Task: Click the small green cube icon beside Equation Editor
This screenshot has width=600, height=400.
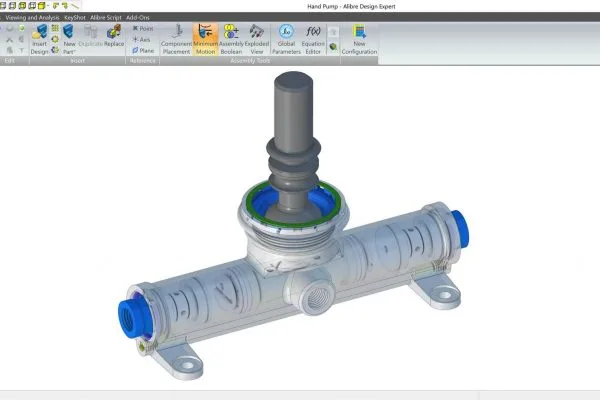Action: pos(333,47)
